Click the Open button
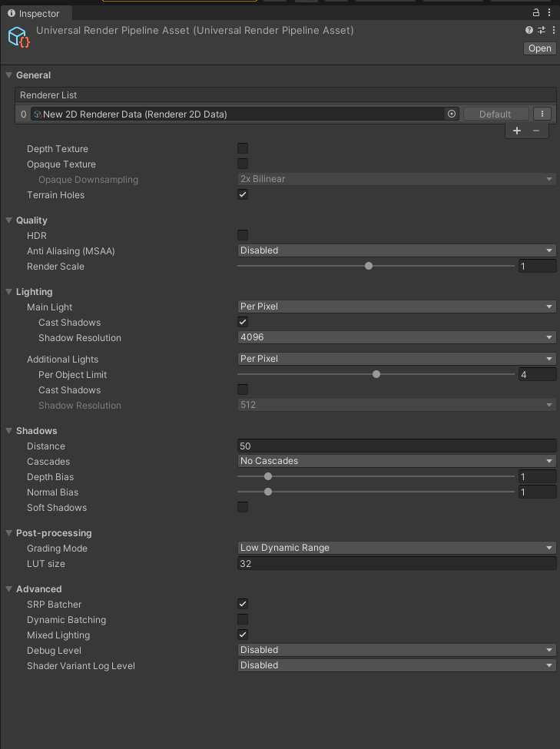Screen dimensions: 560x749 coord(540,48)
